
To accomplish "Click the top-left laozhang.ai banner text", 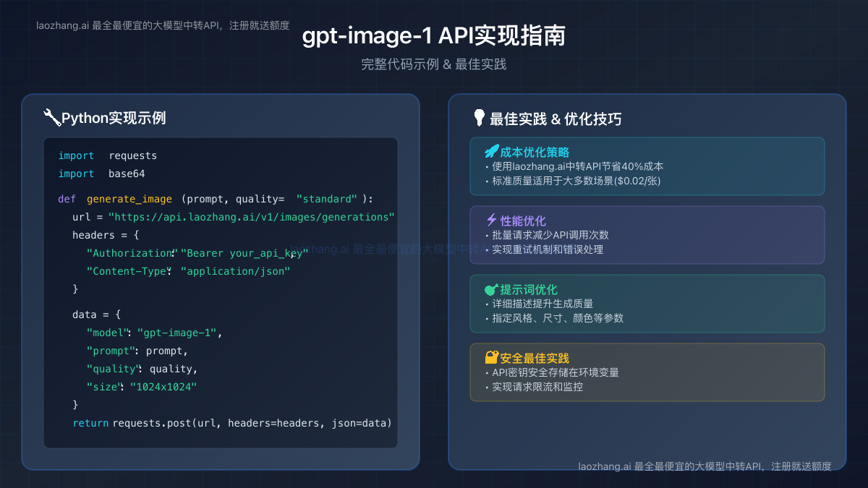I will click(x=163, y=25).
